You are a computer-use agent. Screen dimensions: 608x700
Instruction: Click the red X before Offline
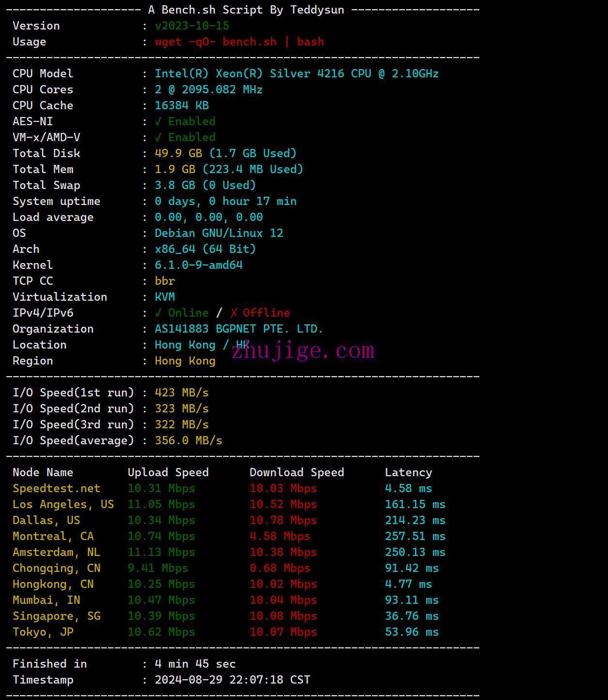click(234, 313)
